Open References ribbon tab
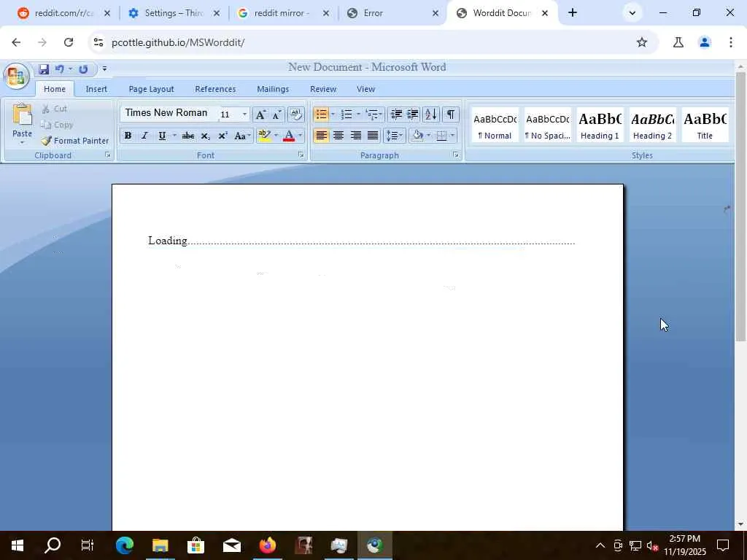Viewport: 747px width, 560px height. pyautogui.click(x=215, y=89)
